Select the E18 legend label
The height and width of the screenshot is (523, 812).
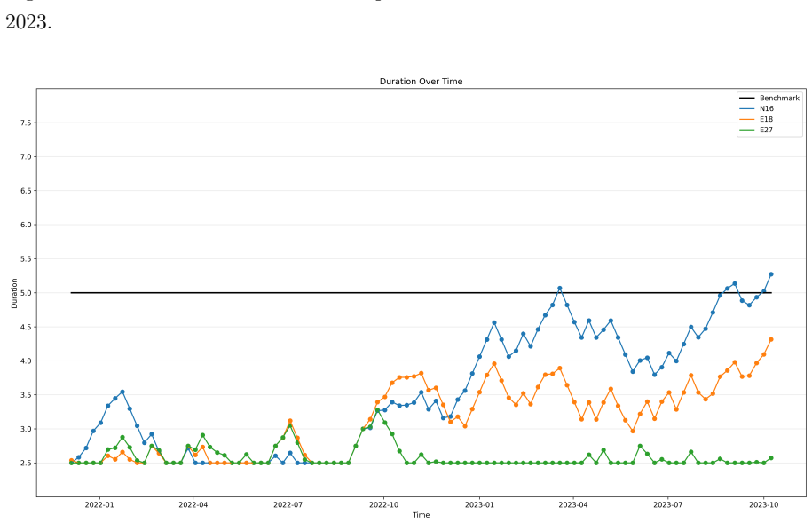click(766, 119)
